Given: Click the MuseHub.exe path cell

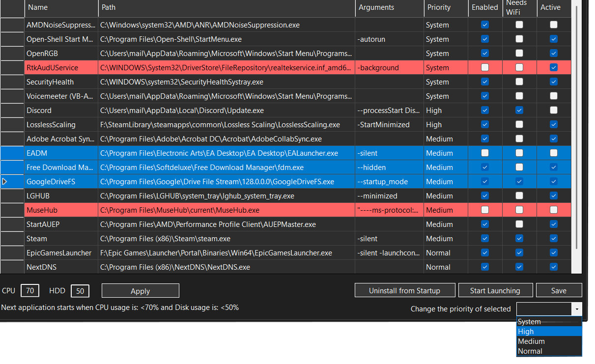Looking at the screenshot, I should (227, 210).
